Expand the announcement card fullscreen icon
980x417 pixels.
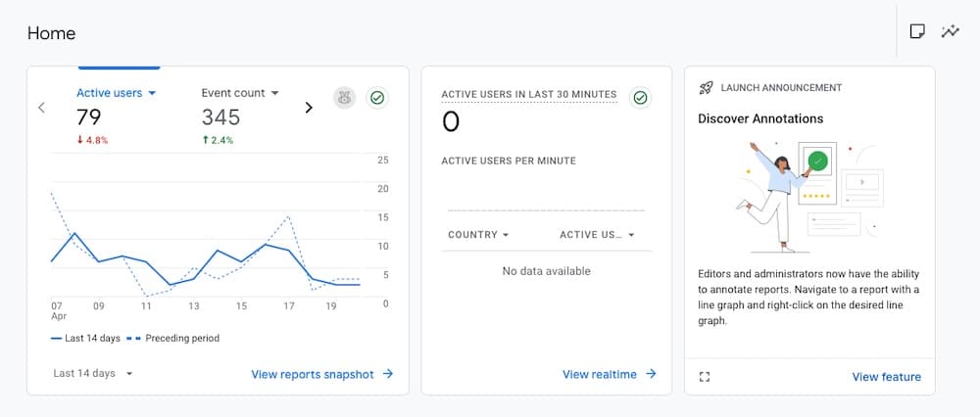click(705, 377)
